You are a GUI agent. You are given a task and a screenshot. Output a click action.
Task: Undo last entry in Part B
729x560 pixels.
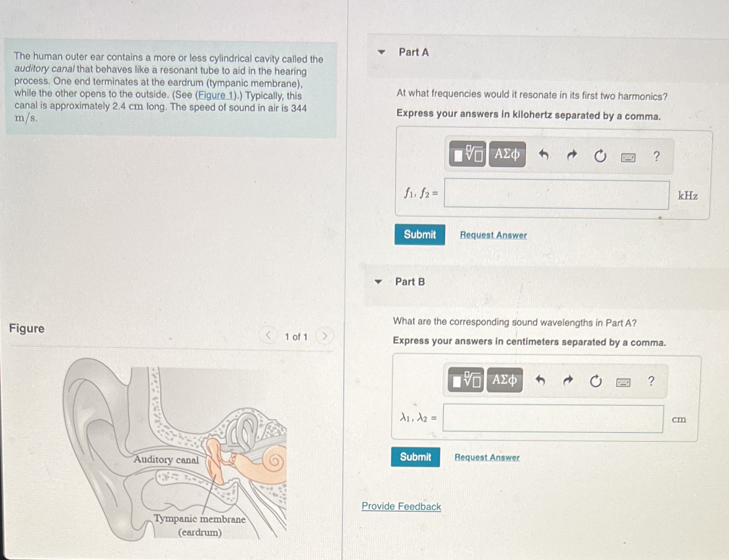(540, 380)
